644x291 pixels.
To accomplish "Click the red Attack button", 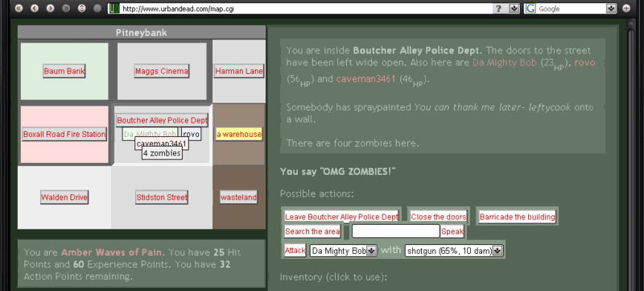I will pyautogui.click(x=295, y=251).
